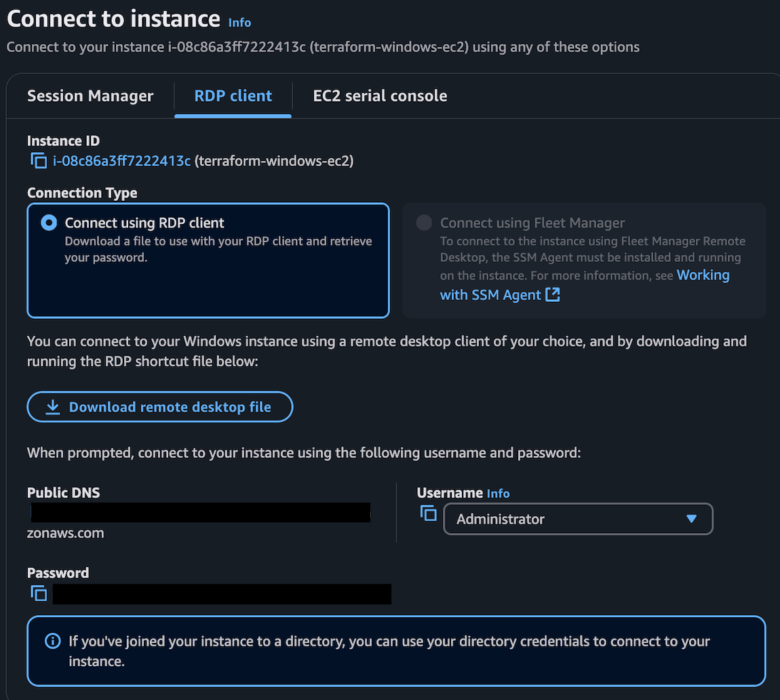Copy the Username value
This screenshot has width=780, height=700.
(x=429, y=513)
